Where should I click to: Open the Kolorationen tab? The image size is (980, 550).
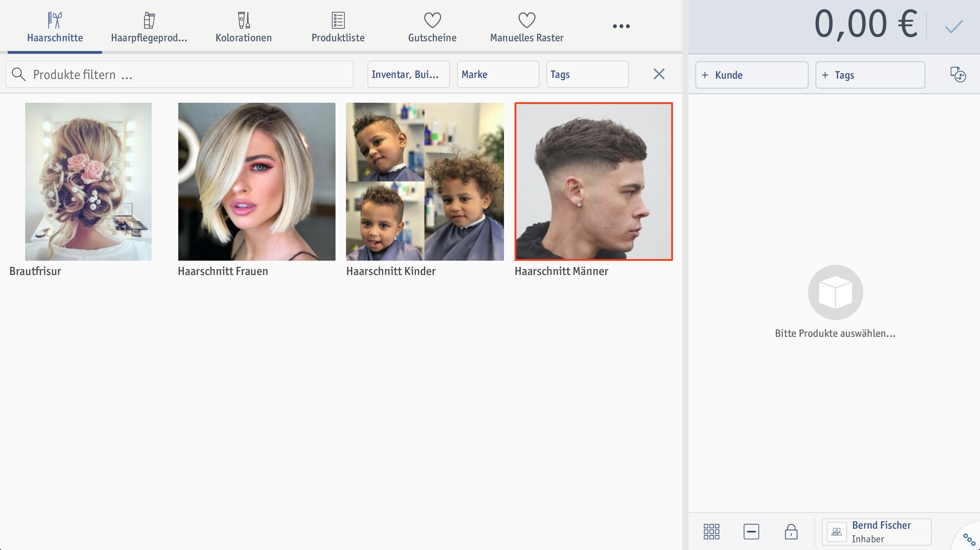pos(244,27)
